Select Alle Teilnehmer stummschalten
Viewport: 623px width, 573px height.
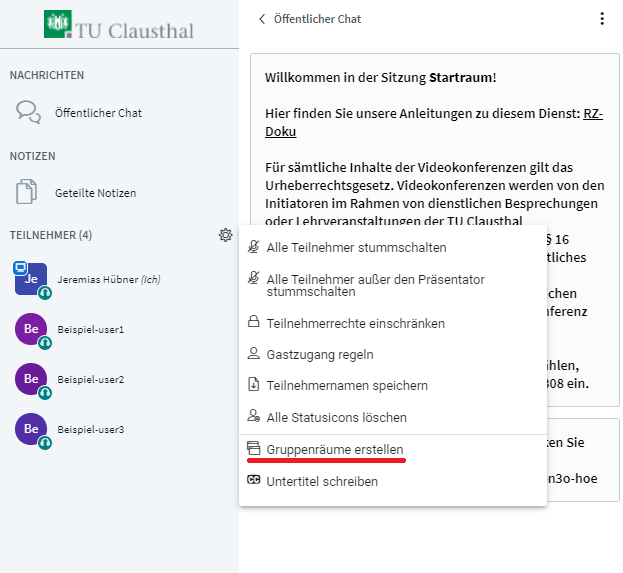356,248
